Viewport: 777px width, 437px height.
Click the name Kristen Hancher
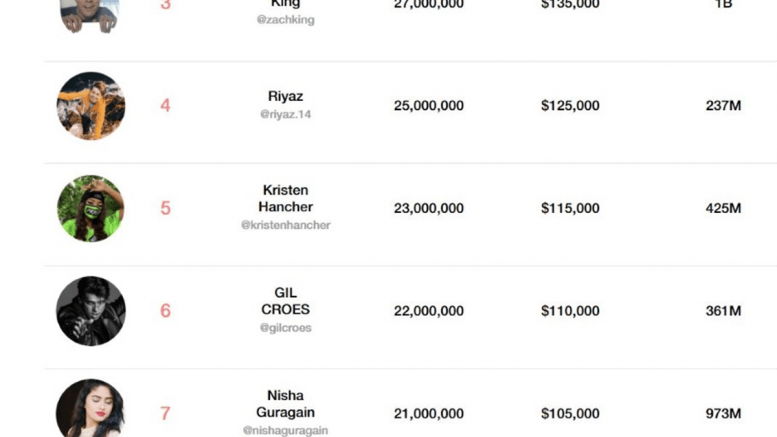click(285, 198)
